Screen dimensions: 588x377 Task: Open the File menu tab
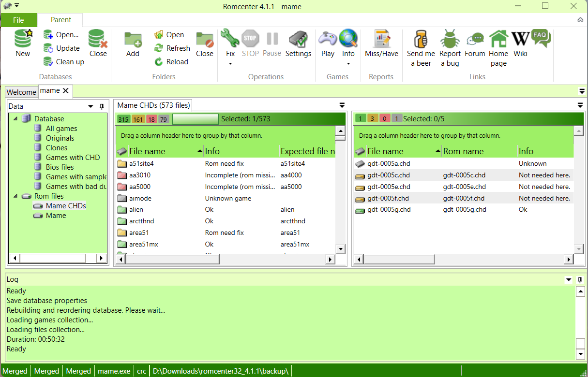(x=18, y=20)
